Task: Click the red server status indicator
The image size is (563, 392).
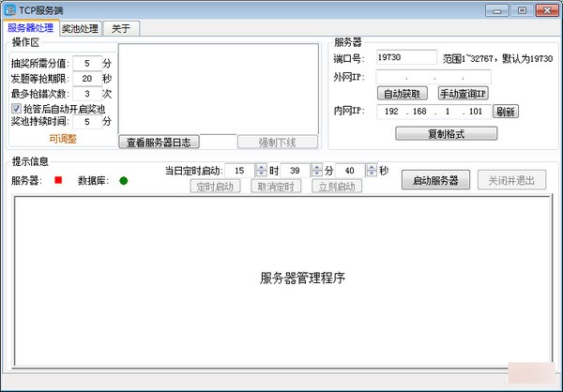Action: (58, 180)
